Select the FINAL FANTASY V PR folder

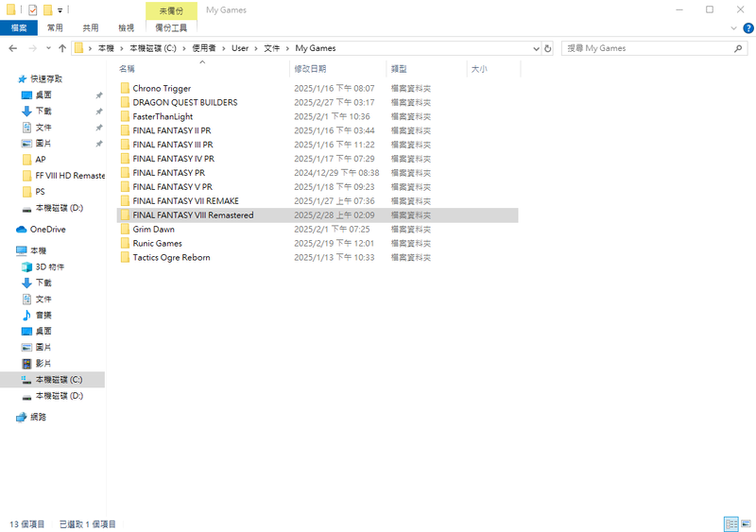(173, 187)
